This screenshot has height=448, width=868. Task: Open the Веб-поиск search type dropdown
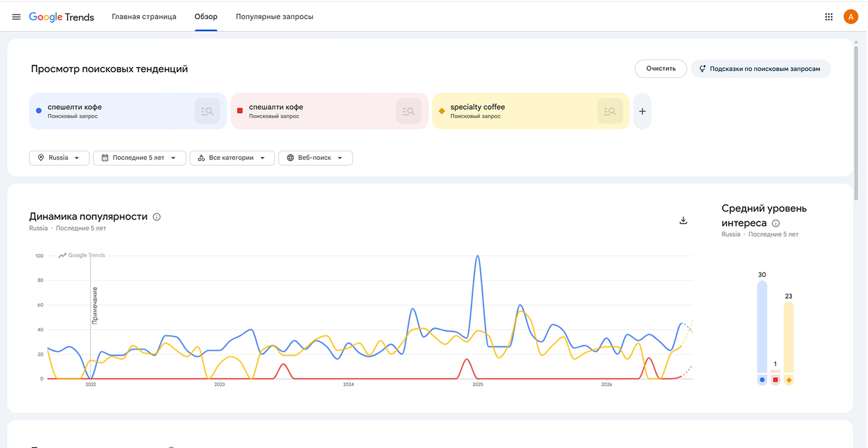point(315,158)
